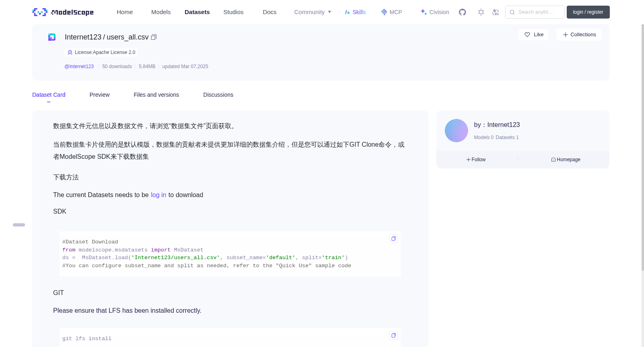Click the gray floating handle at left
644x347 pixels.
coord(19,225)
